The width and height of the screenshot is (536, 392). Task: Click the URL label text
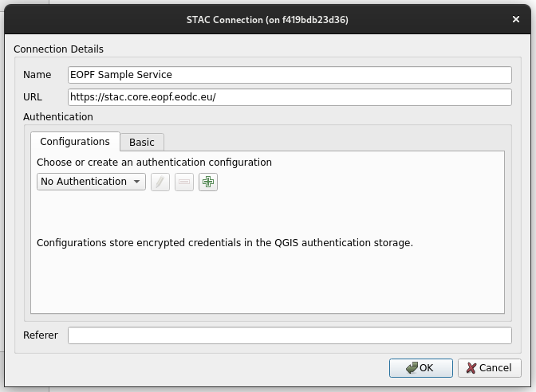(33, 97)
